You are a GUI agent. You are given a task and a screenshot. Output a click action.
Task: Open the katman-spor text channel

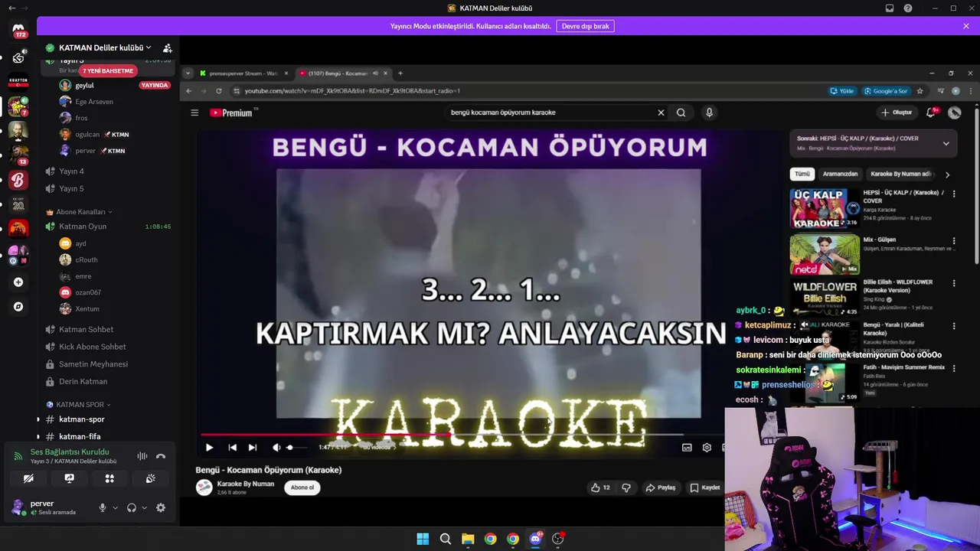(81, 419)
